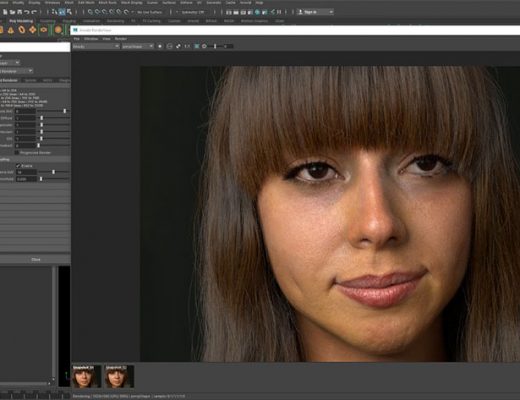Open the Windows menu in Maya menu bar
This screenshot has width=520, height=400.
(52, 2)
